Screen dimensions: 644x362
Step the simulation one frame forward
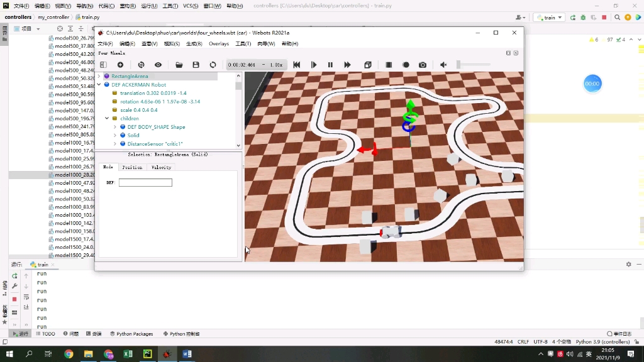pos(314,65)
